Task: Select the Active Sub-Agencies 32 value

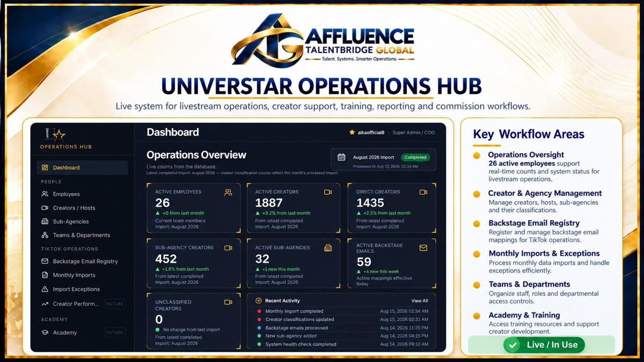Action: coord(262,259)
